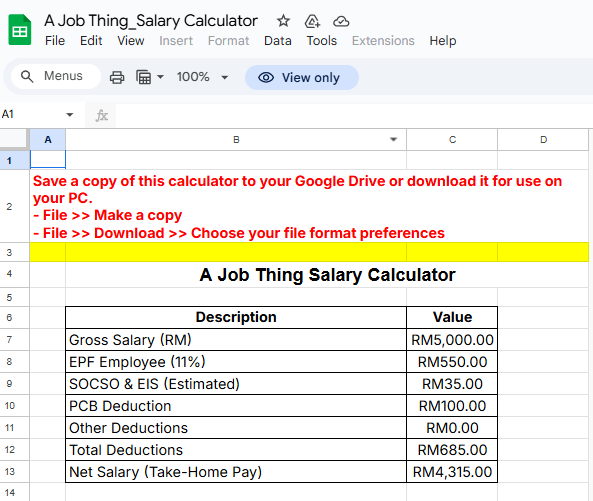Select the RM550.00 value cell
Image resolution: width=593 pixels, height=501 pixels.
452,361
